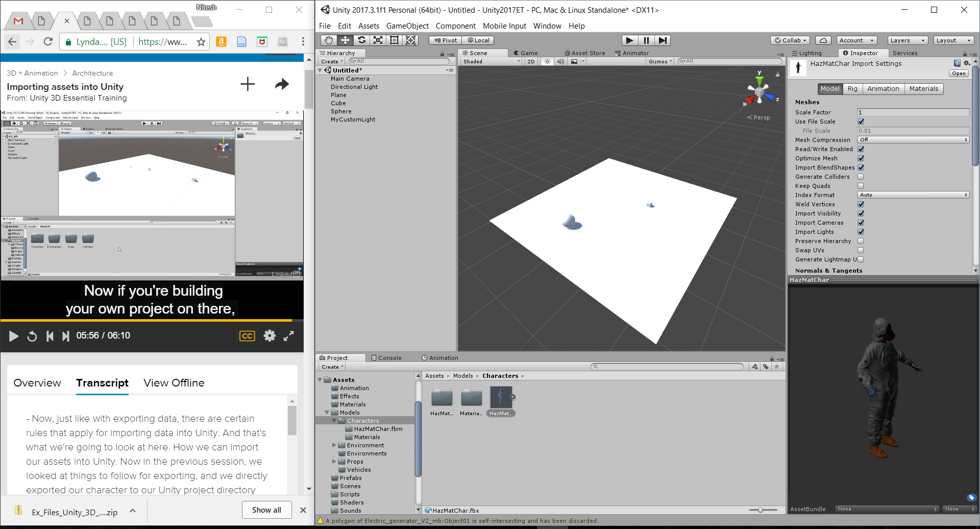This screenshot has height=529, width=980.
Task: Select the Rotate tool in Unity toolbar
Action: pyautogui.click(x=362, y=40)
